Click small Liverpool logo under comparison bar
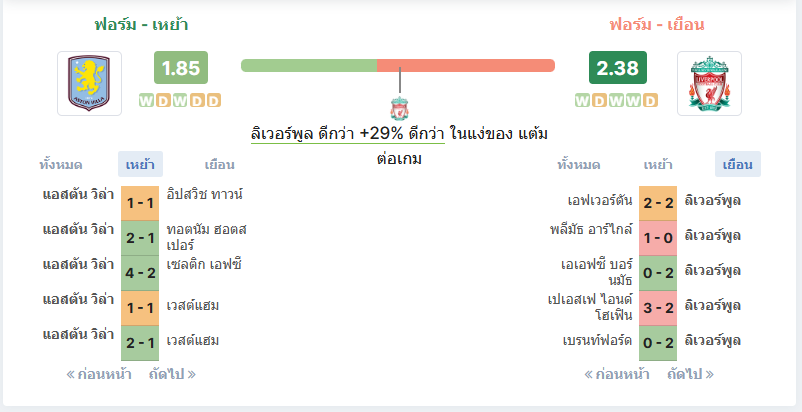This screenshot has height=412, width=802. (x=399, y=108)
